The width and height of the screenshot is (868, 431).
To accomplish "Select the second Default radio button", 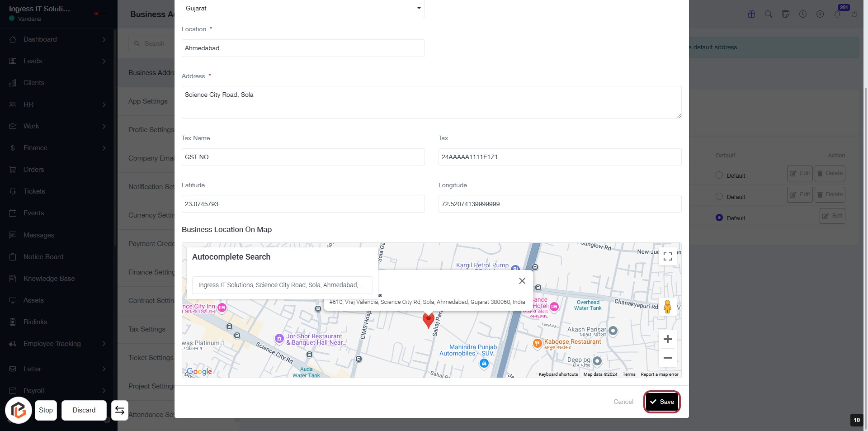I will click(x=719, y=196).
